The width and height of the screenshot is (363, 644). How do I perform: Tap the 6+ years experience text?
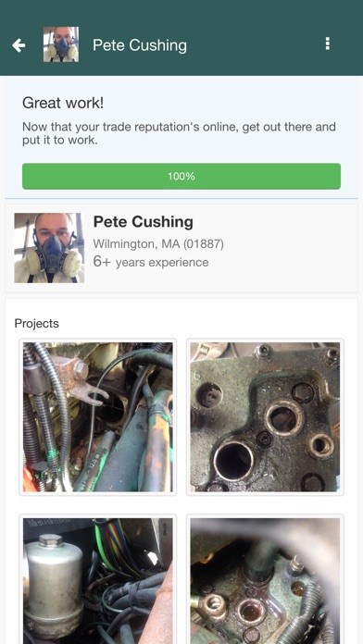pos(151,262)
